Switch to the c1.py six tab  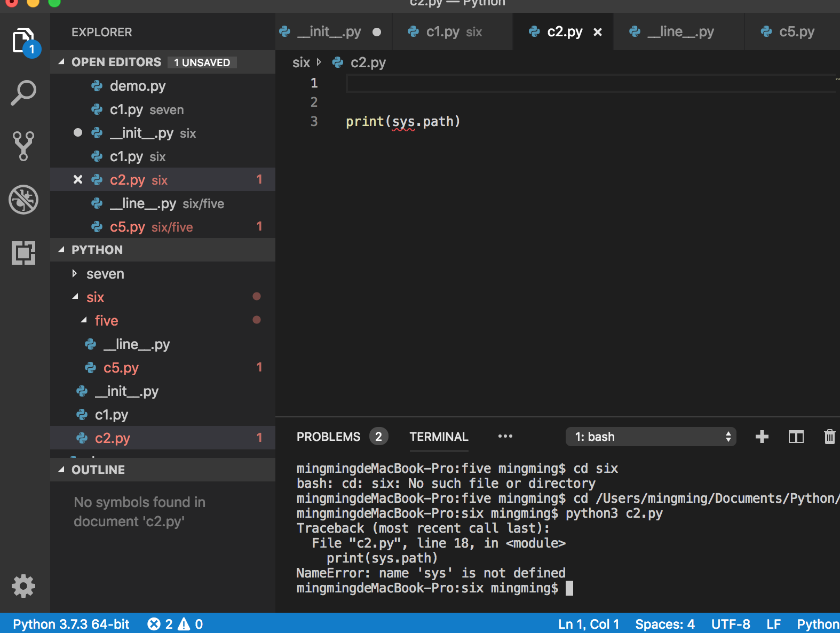(454, 31)
